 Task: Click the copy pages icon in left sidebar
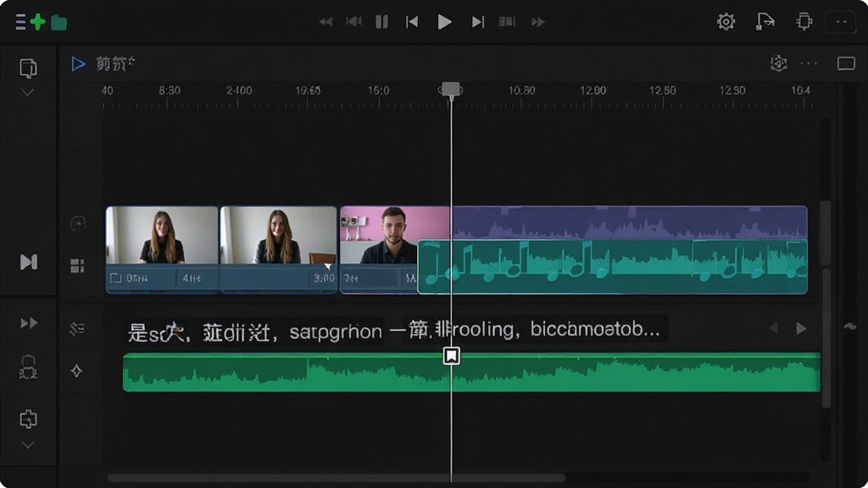point(28,68)
